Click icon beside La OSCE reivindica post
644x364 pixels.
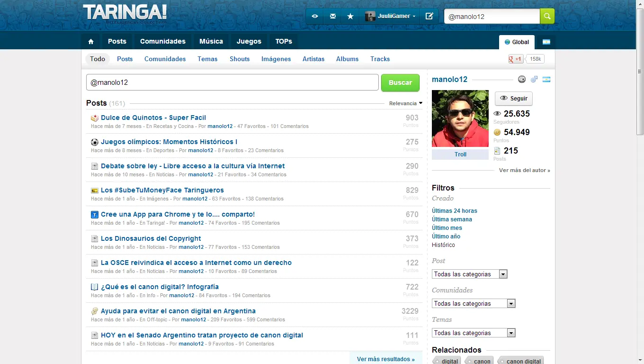pyautogui.click(x=95, y=263)
